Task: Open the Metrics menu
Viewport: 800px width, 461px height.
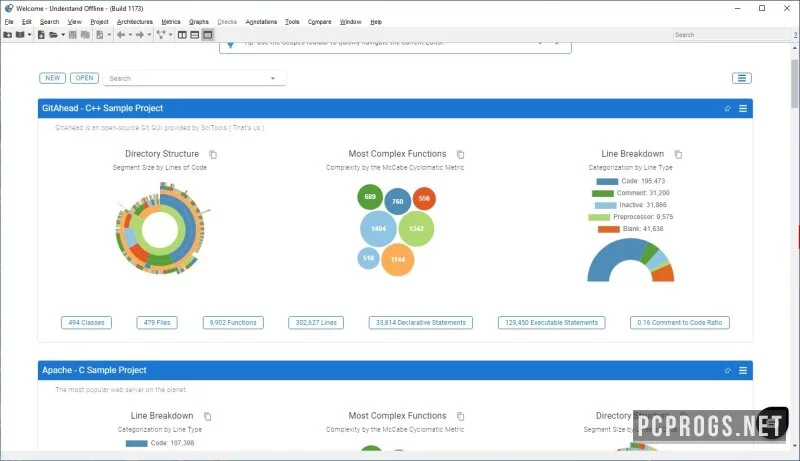Action: pos(171,22)
